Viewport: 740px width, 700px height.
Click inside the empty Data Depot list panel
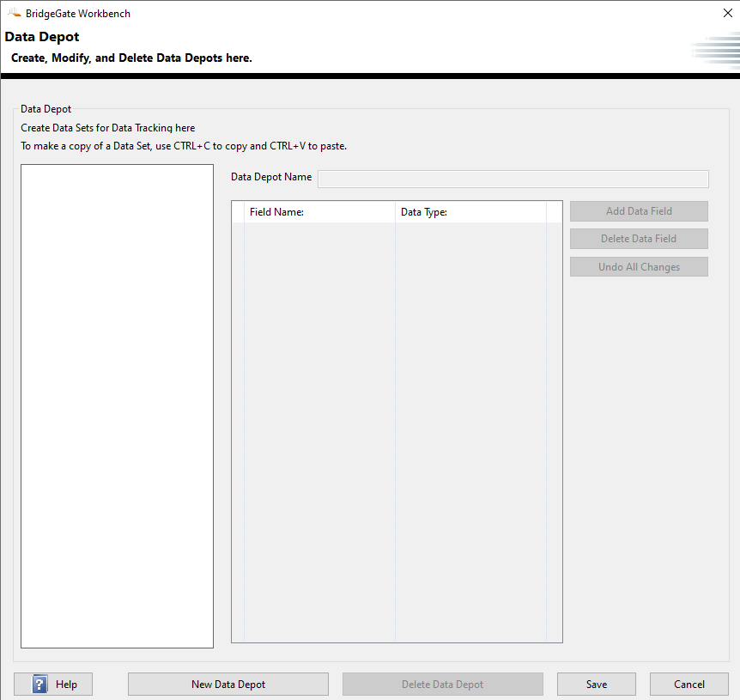click(x=117, y=405)
